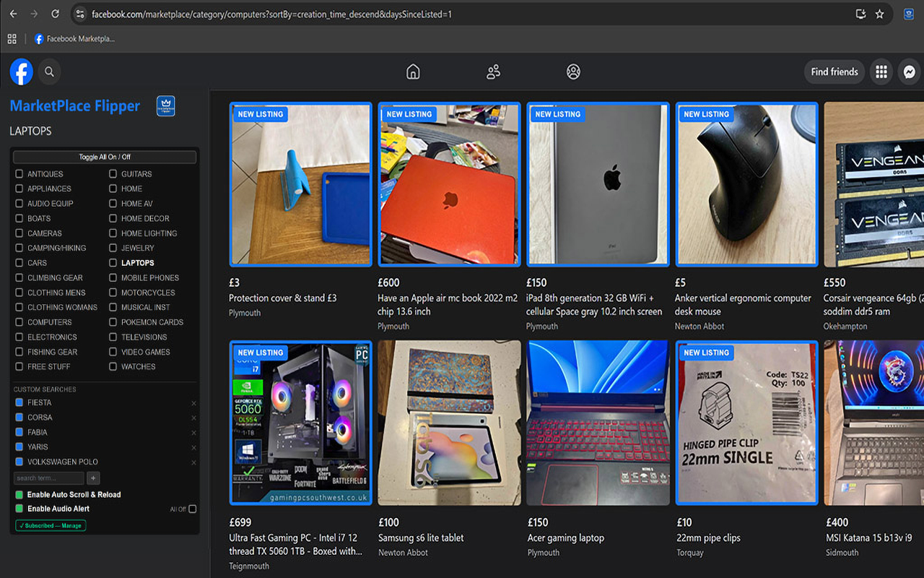The width and height of the screenshot is (924, 578).
Task: Toggle the VOLKSWAGEN POLO search checkbox
Action: (19, 462)
